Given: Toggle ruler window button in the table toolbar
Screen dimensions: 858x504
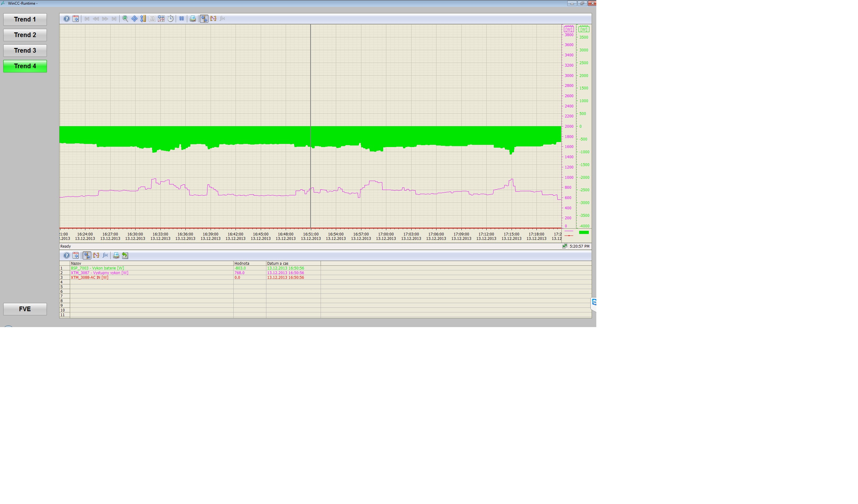Looking at the screenshot, I should (87, 255).
